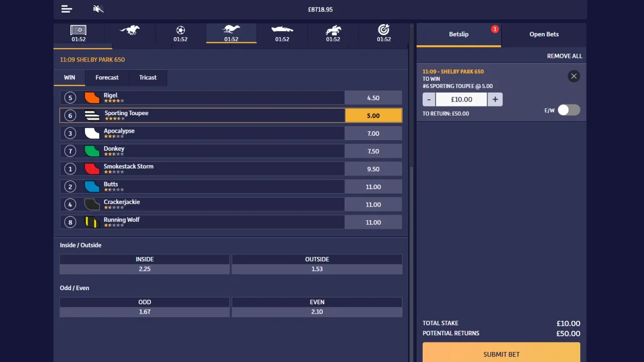644x362 pixels.
Task: Open the hamburger menu
Action: coord(66,9)
